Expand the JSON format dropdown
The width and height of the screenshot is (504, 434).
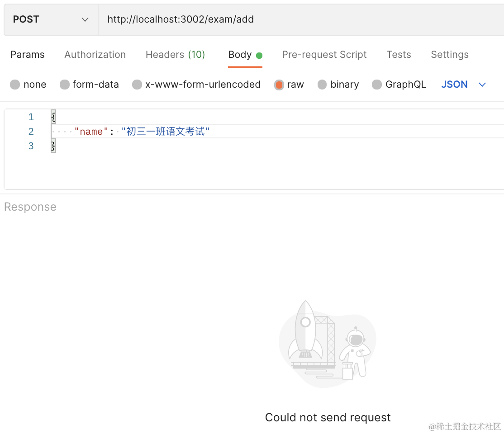coord(454,85)
